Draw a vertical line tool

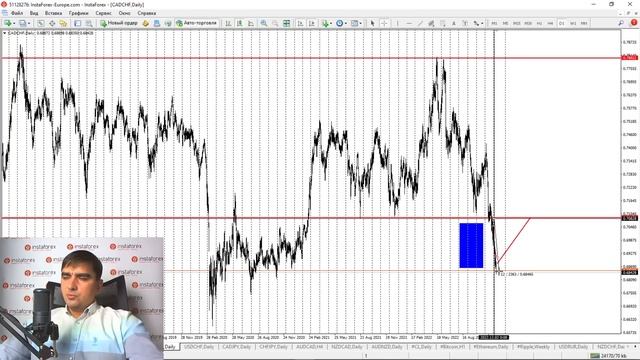click(x=398, y=23)
